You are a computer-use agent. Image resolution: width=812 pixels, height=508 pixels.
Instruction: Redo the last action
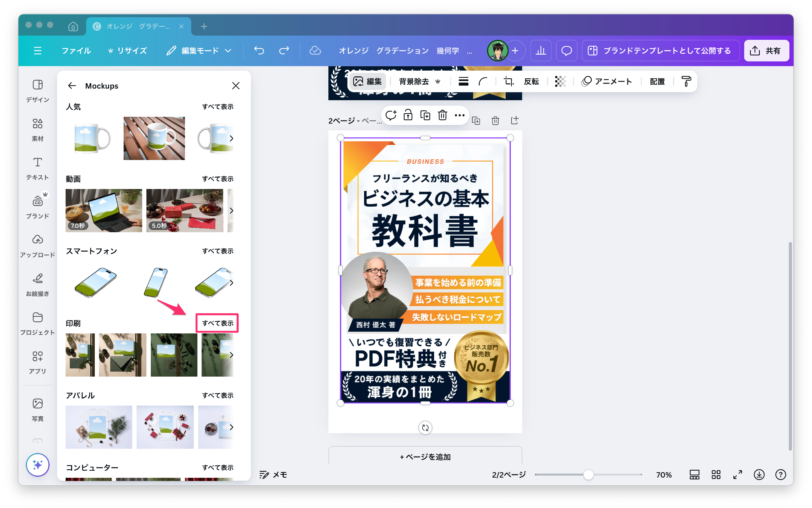point(284,51)
